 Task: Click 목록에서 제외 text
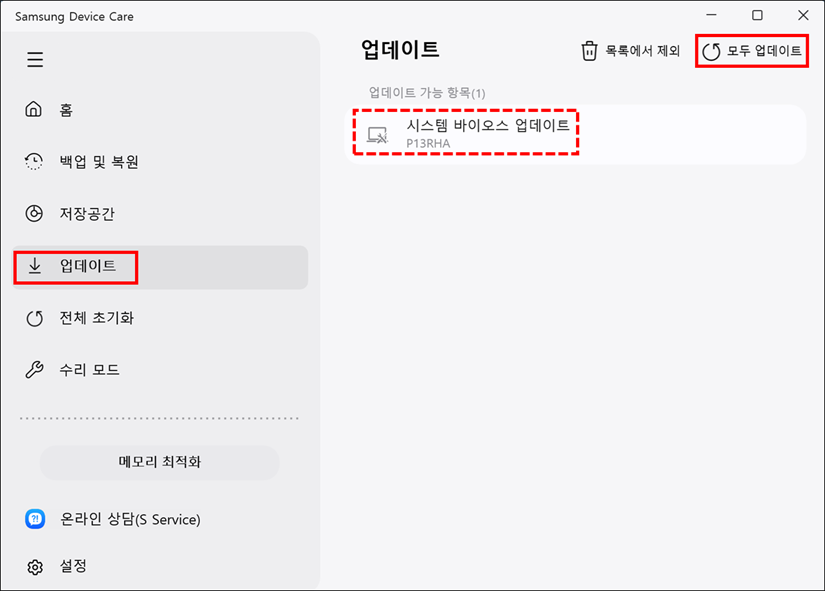pyautogui.click(x=642, y=51)
